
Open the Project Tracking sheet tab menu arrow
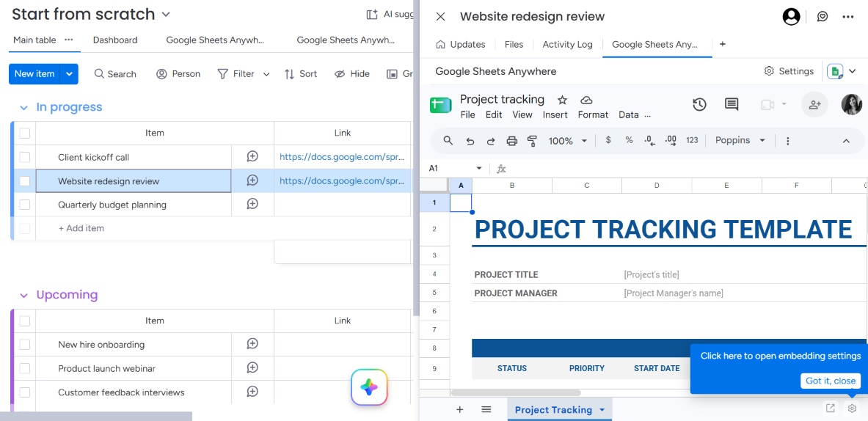602,410
